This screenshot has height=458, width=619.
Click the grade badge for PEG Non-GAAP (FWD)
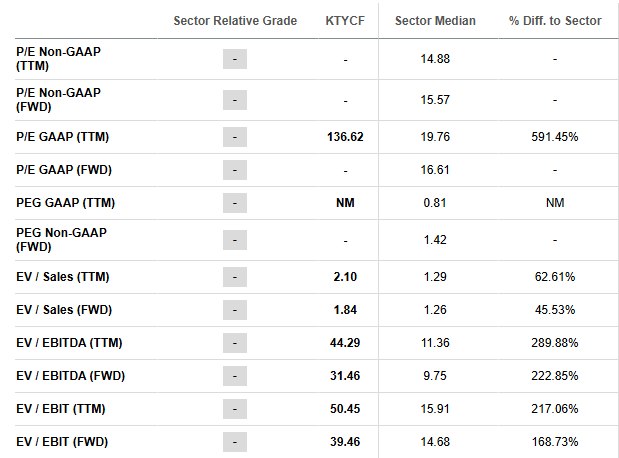235,240
